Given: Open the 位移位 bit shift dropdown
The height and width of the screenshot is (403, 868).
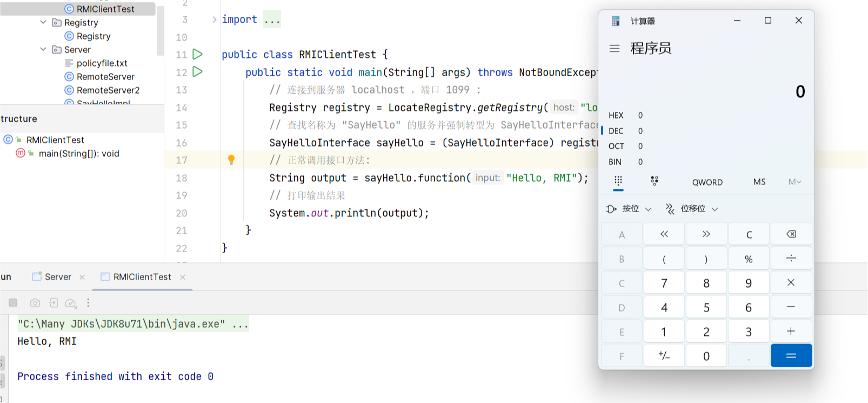Looking at the screenshot, I should pos(692,209).
